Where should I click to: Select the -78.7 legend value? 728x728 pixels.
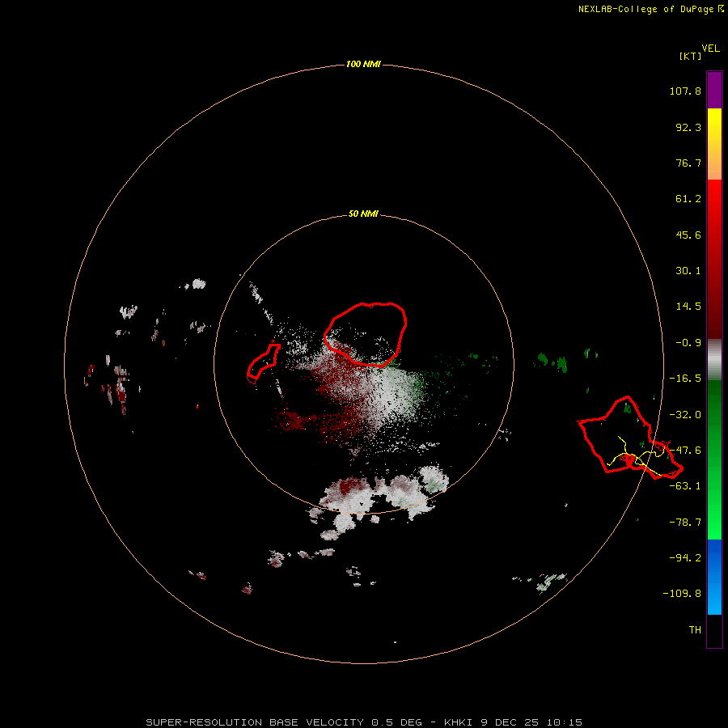[685, 523]
